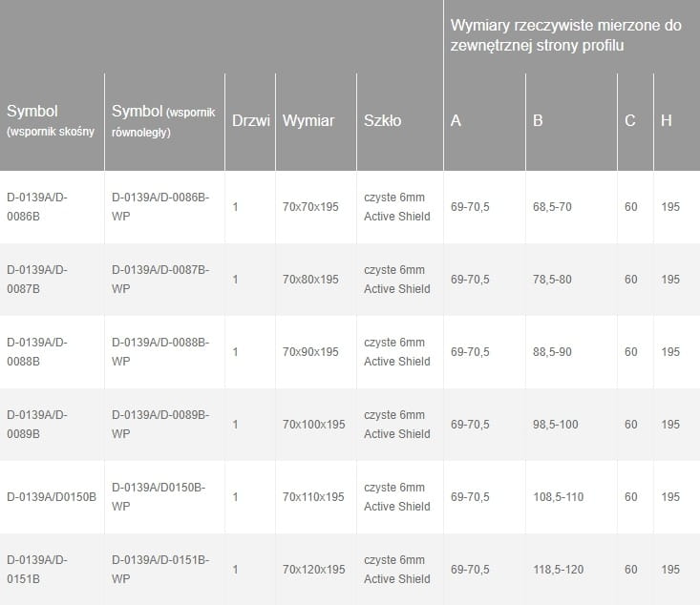Select the 'H' column header
The height and width of the screenshot is (605, 700).
pos(666,121)
